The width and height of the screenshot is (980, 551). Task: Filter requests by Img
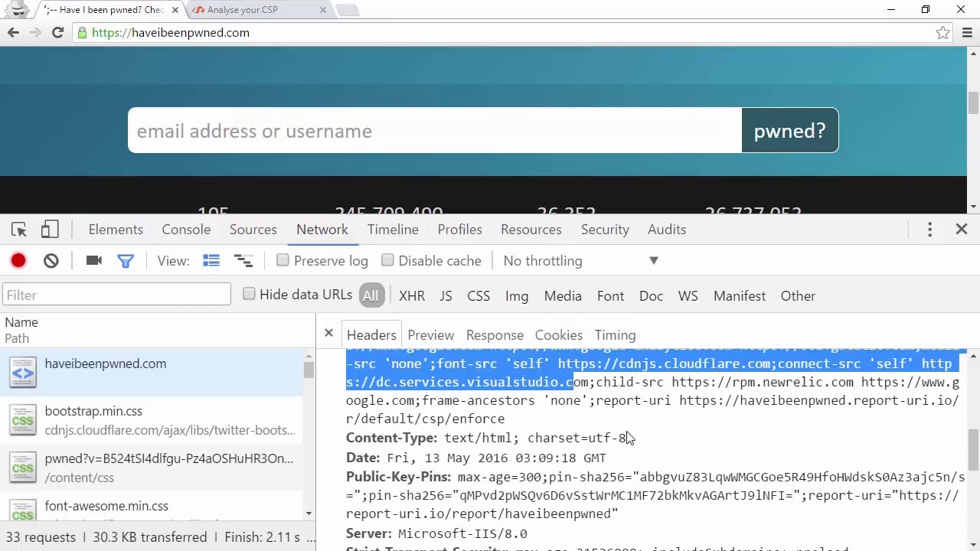click(x=517, y=296)
